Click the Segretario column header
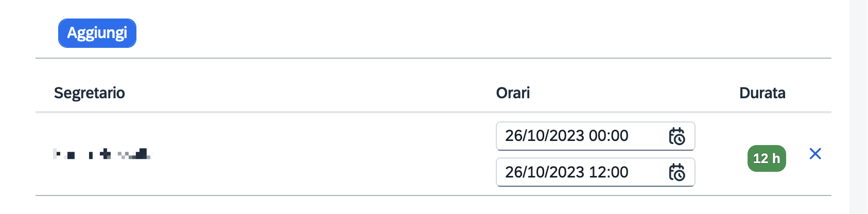Image resolution: width=868 pixels, height=214 pixels. coord(90,93)
